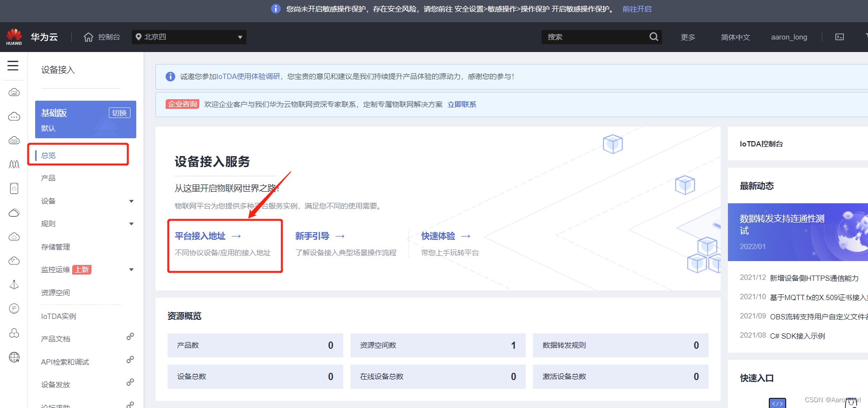Click the cloud with gauge sidebar icon
868x408 pixels.
(14, 261)
